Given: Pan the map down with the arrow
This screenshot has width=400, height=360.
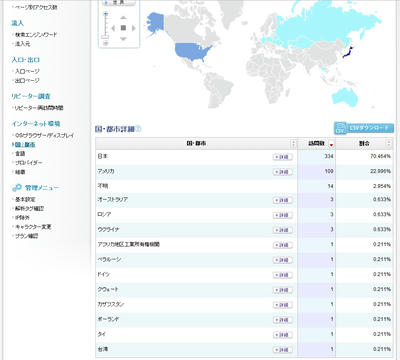Looking at the screenshot, I should click(123, 39).
